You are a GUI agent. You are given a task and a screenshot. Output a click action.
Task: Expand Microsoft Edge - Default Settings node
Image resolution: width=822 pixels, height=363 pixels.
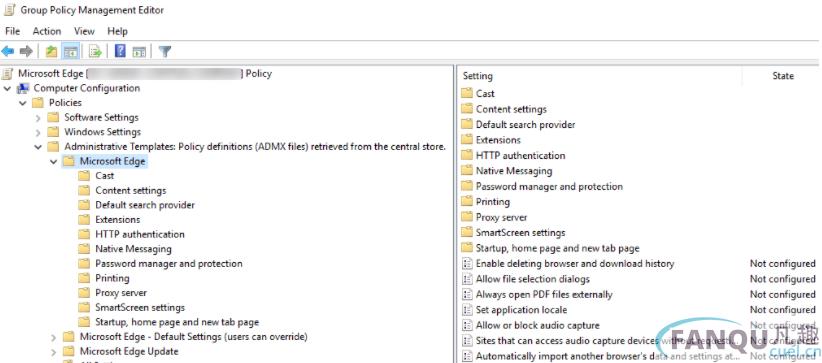pos(53,337)
